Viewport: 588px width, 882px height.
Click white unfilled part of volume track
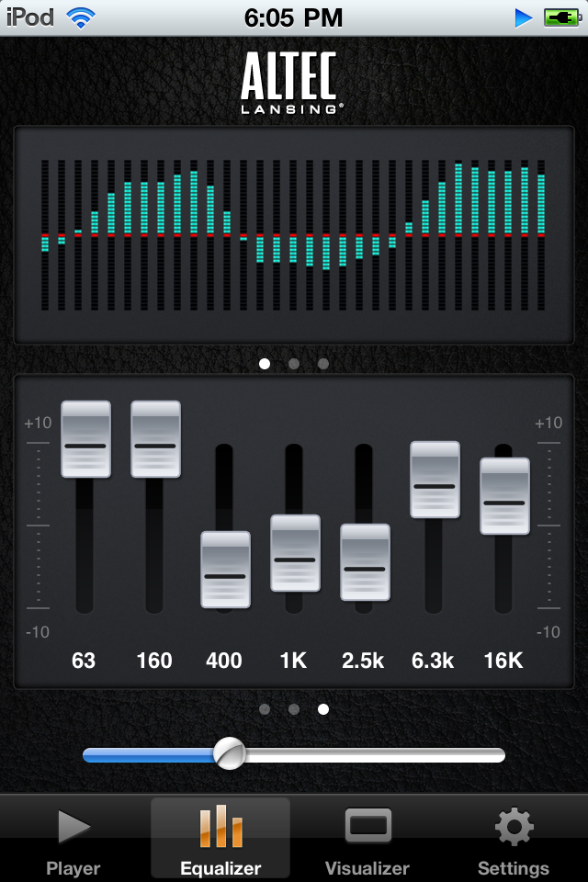click(x=375, y=755)
